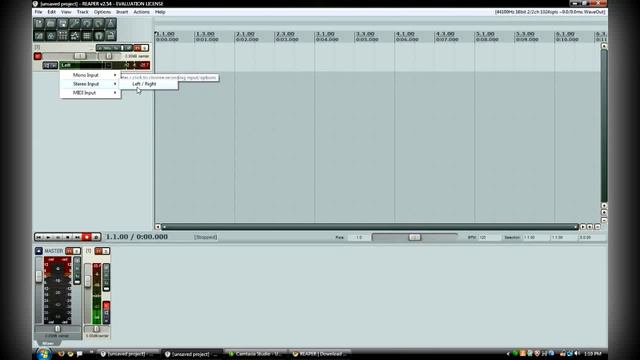Click first icon in second toolbar row
The height and width of the screenshot is (360, 640).
point(39,36)
